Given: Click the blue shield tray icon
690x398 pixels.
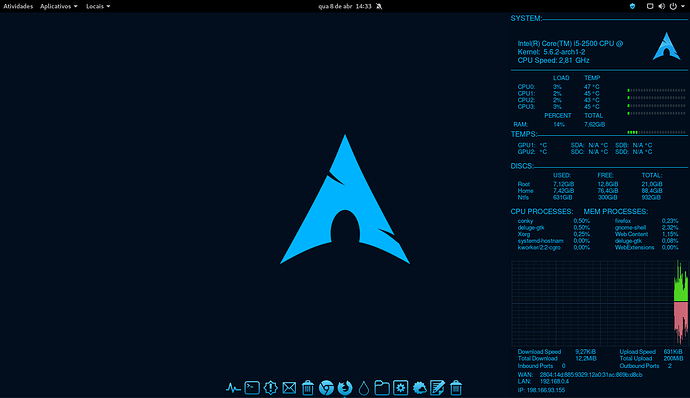Looking at the screenshot, I should tap(632, 6).
